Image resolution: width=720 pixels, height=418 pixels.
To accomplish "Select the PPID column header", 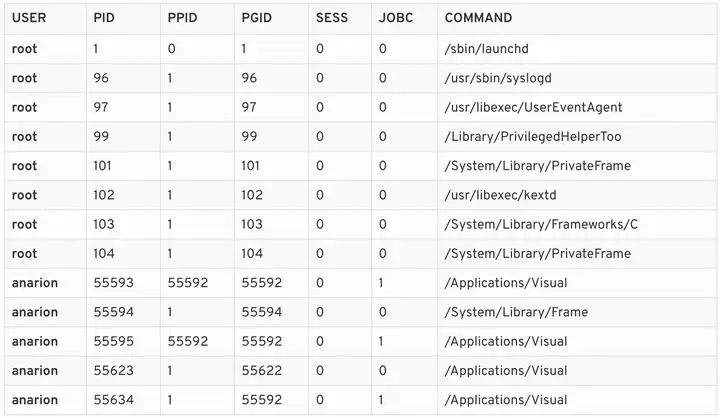I will click(182, 18).
